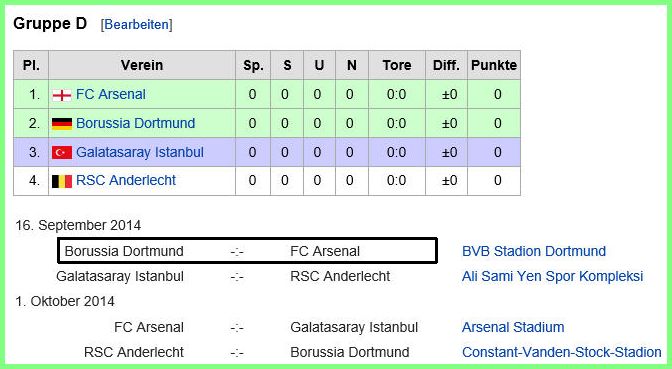Open the BVB Stadion Dortmund link
Screen dimensions: 672x369
coord(534,251)
